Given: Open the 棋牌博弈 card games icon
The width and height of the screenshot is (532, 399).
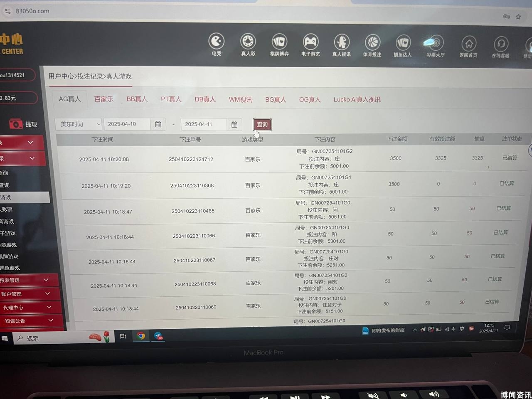Looking at the screenshot, I should click(x=279, y=42).
